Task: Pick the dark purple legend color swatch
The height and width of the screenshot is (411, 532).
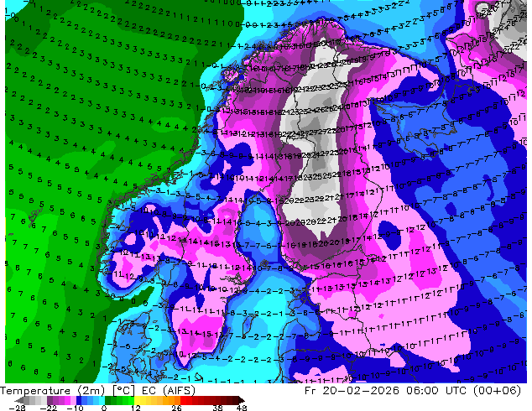Action: click(50, 400)
